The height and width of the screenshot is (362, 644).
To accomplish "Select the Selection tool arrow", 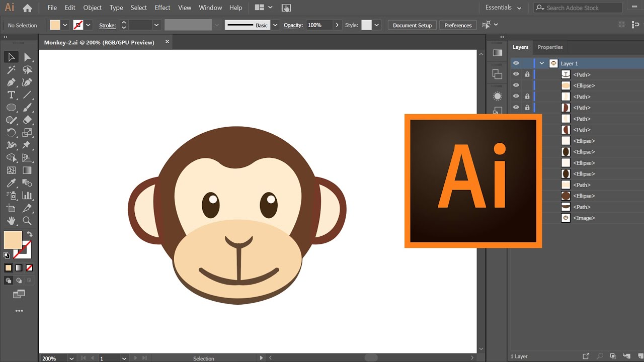I will click(11, 57).
